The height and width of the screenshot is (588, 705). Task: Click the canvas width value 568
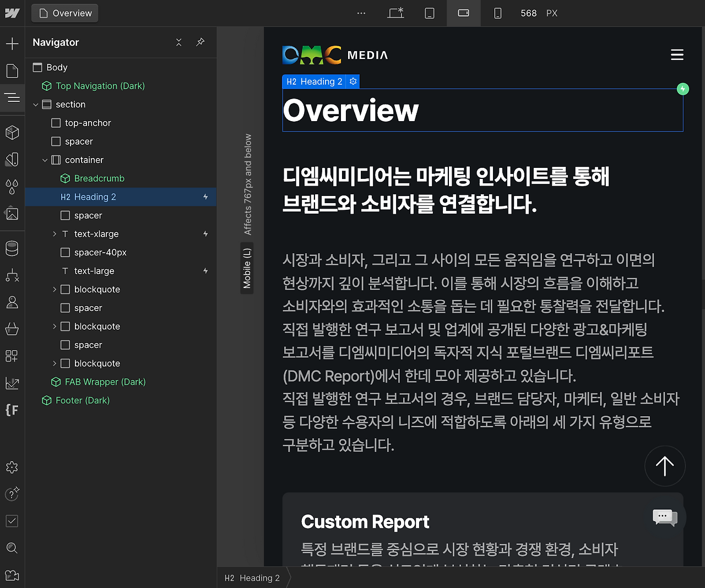coord(529,13)
